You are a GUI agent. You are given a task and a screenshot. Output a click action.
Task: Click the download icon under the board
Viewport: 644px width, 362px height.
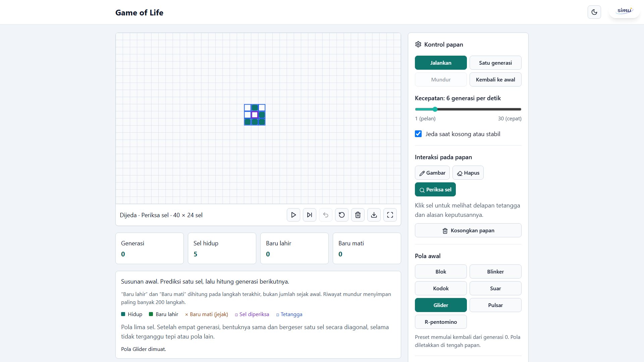coord(374,215)
